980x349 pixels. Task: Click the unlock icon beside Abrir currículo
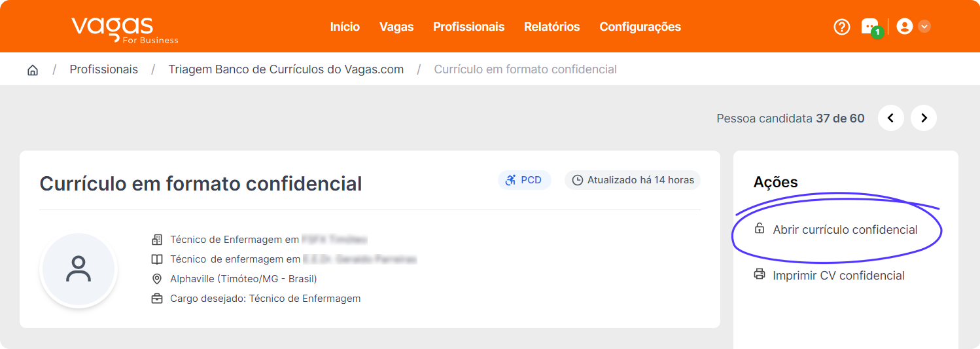(x=760, y=229)
